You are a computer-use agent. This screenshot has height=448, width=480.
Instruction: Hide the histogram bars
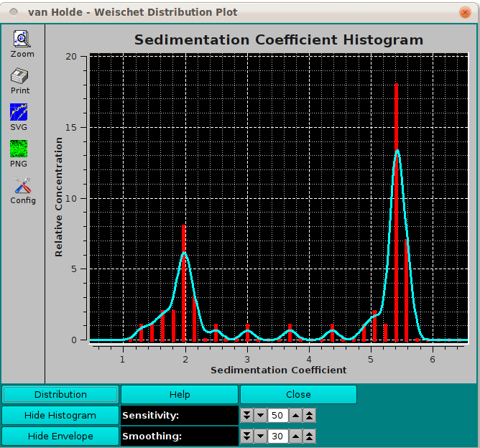click(x=60, y=416)
